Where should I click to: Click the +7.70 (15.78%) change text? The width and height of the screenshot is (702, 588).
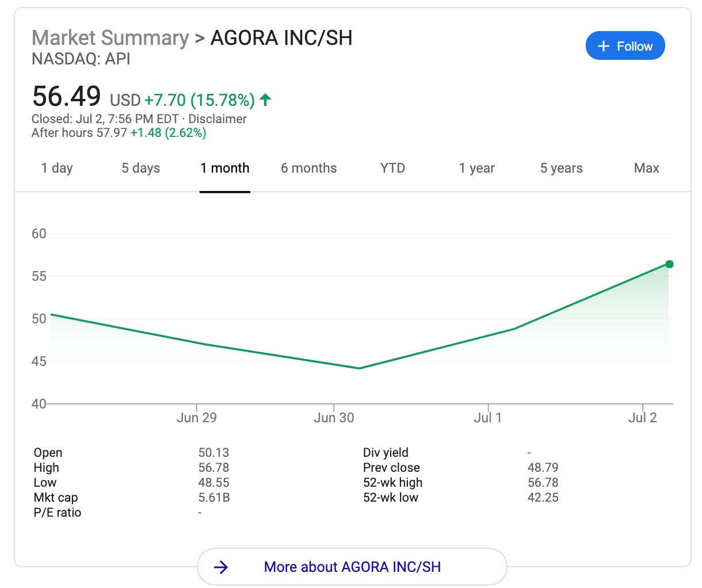(200, 100)
